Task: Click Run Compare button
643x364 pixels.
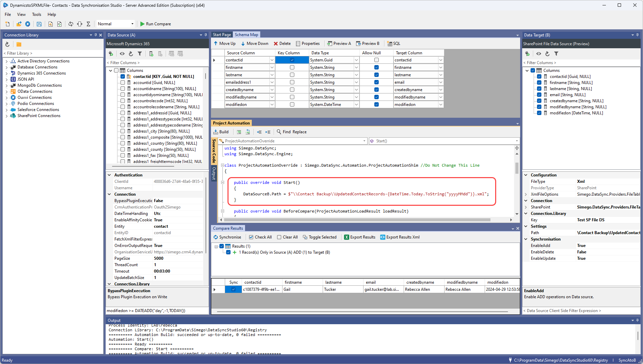Action: click(156, 24)
